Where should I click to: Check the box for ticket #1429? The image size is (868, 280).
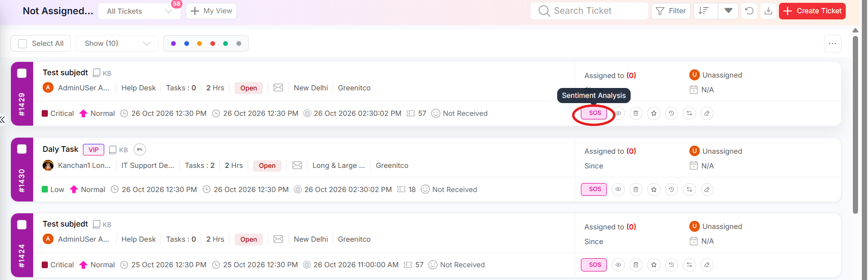tap(22, 73)
